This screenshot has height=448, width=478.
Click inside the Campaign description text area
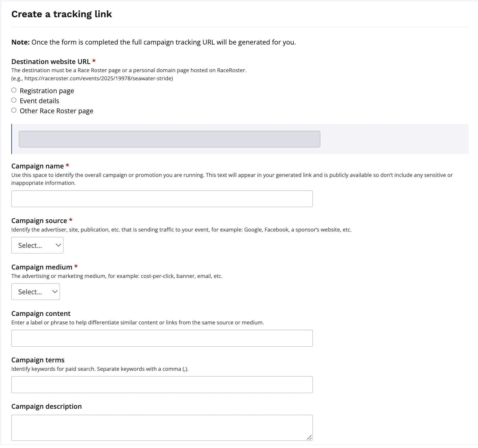162,428
